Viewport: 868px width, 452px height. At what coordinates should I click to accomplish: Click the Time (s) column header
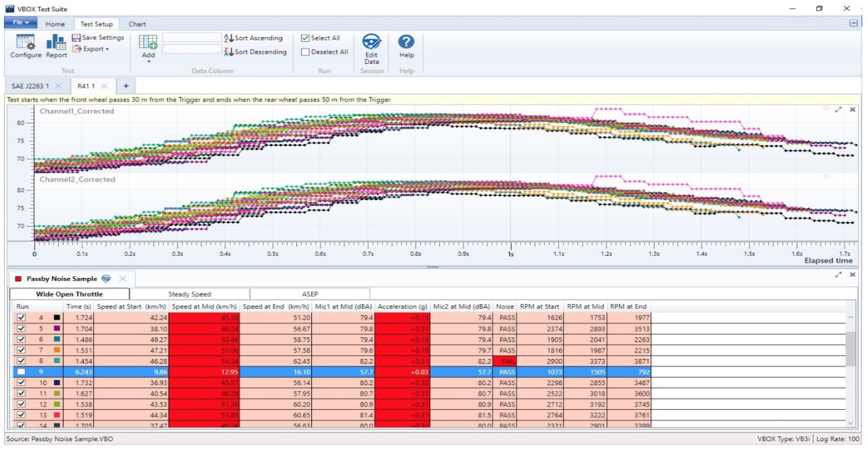click(78, 306)
